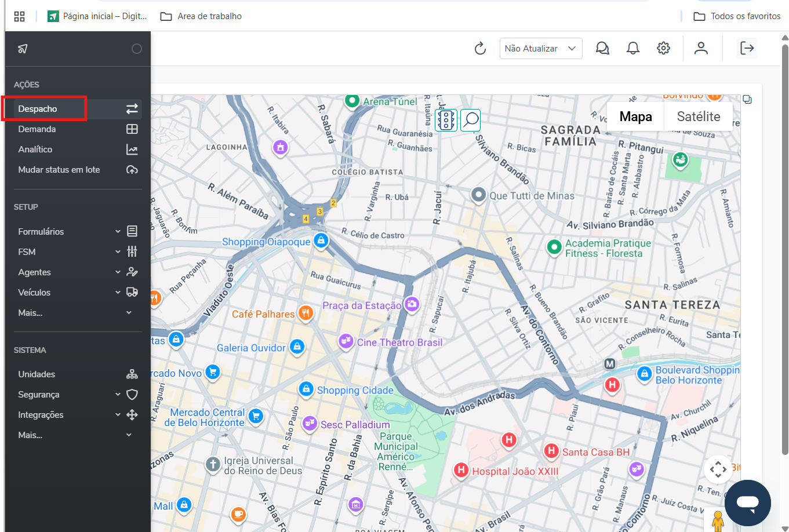This screenshot has height=532, width=789.
Task: Open the notifications bell
Action: [x=633, y=49]
